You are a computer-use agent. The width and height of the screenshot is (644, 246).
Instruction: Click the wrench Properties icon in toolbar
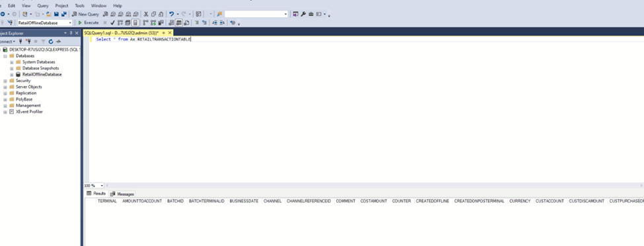tap(303, 14)
